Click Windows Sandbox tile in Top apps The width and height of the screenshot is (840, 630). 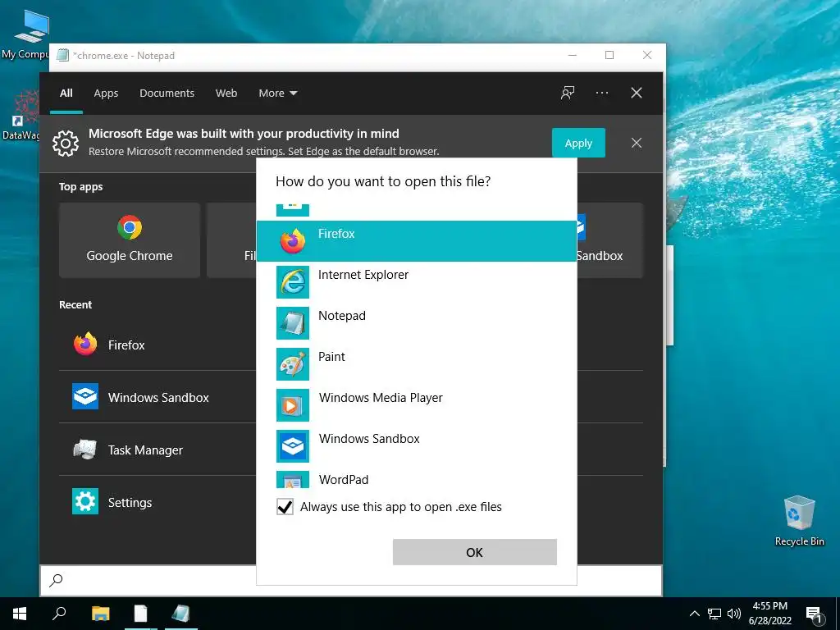609,240
